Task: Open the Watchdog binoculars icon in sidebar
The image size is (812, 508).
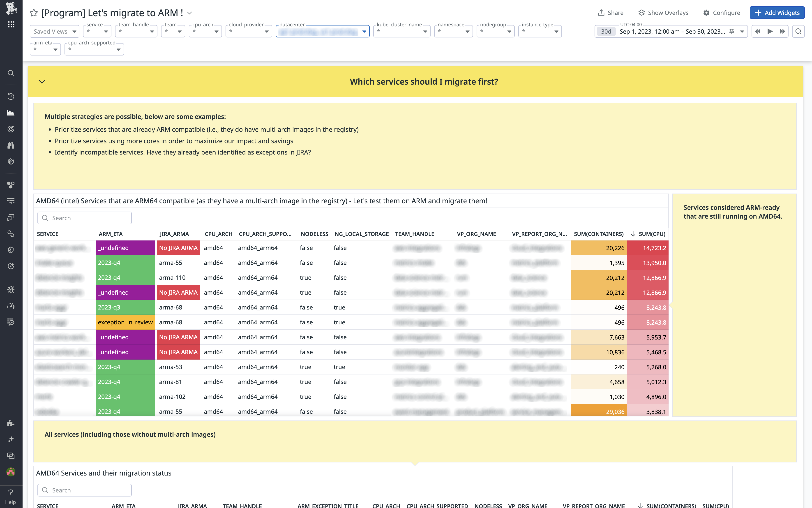Action: tap(11, 145)
